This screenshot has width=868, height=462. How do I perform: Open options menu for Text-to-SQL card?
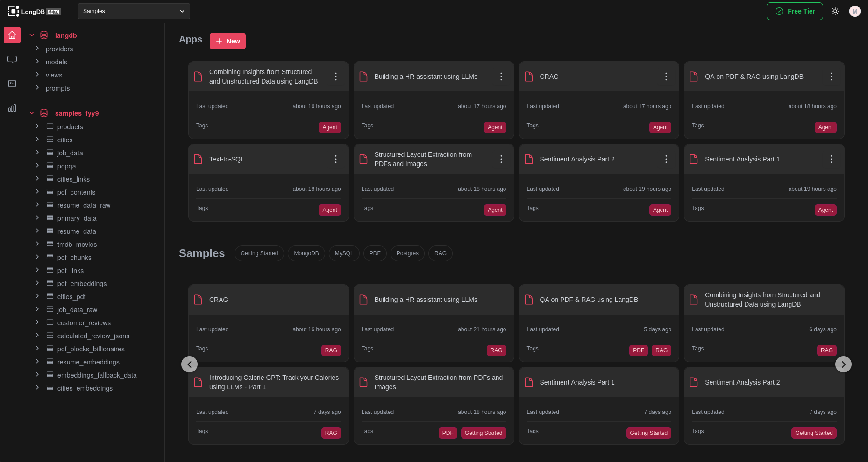(x=336, y=159)
